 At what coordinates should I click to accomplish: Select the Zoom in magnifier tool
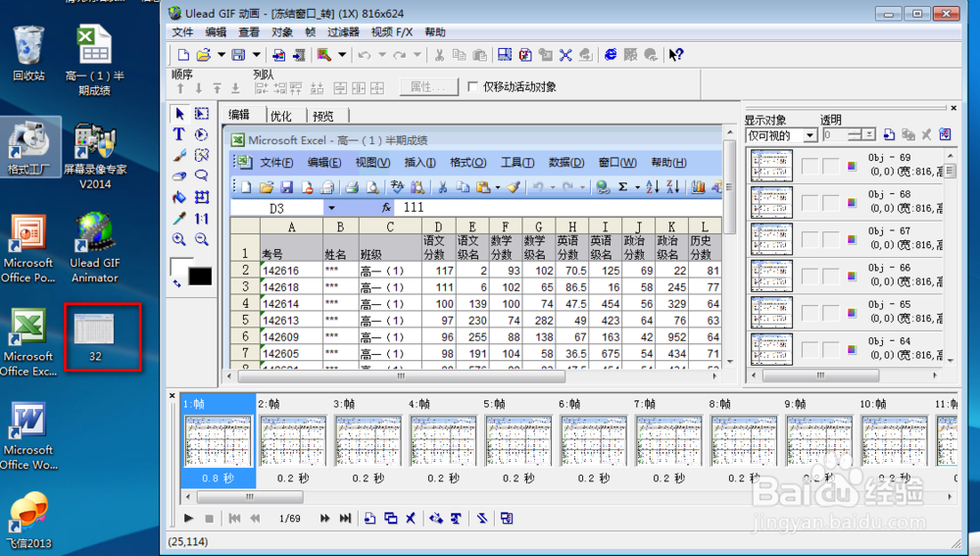pos(179,239)
